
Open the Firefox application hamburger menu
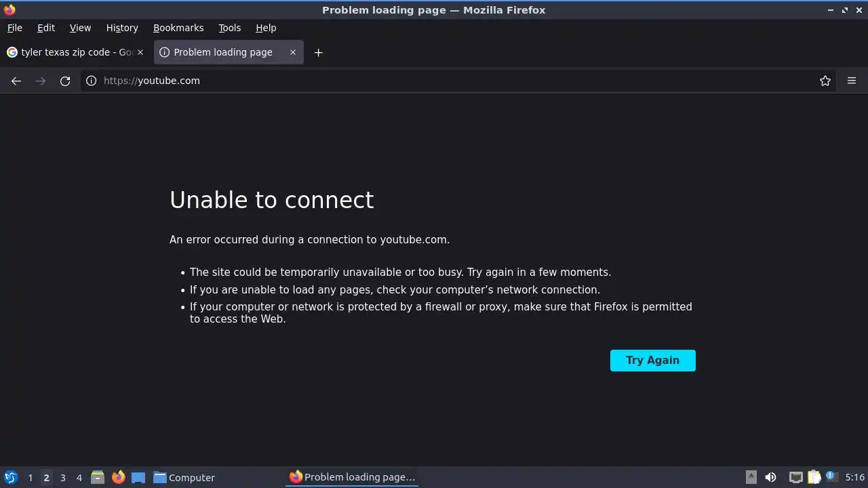click(x=852, y=81)
